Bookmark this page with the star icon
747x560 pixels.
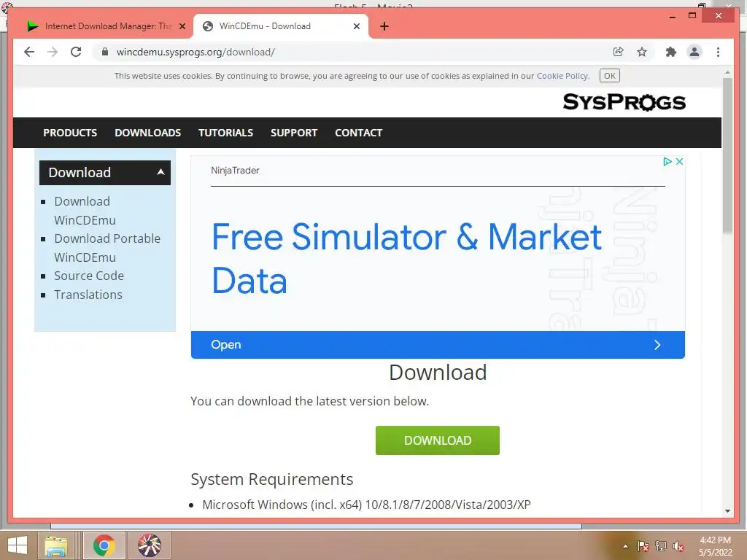[642, 52]
